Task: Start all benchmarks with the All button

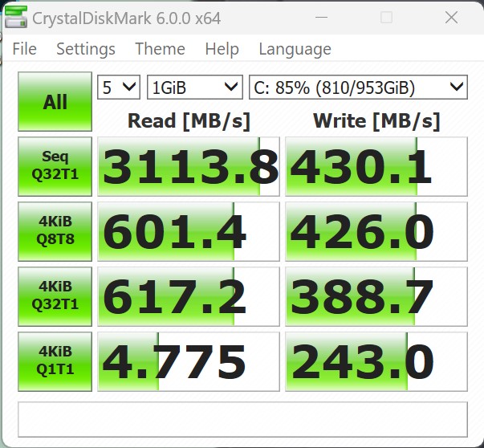Action: pyautogui.click(x=55, y=102)
